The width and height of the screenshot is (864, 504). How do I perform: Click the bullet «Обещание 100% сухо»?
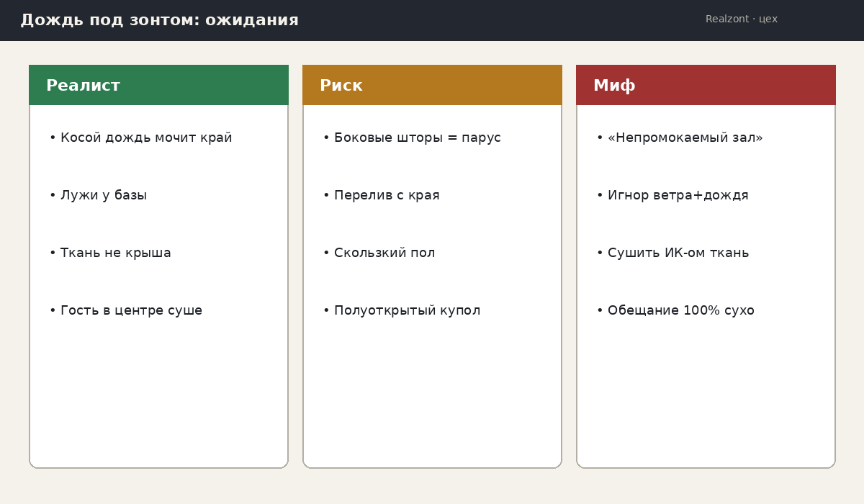click(x=675, y=310)
